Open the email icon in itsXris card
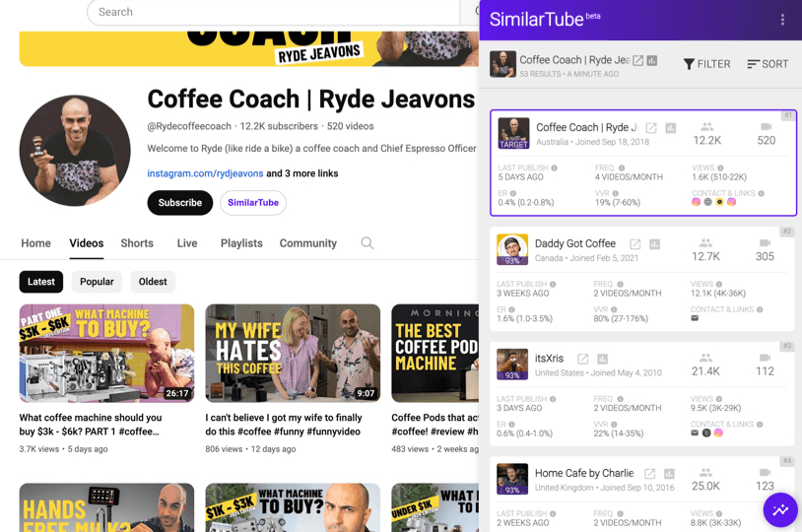Image resolution: width=802 pixels, height=532 pixels. pos(695,432)
